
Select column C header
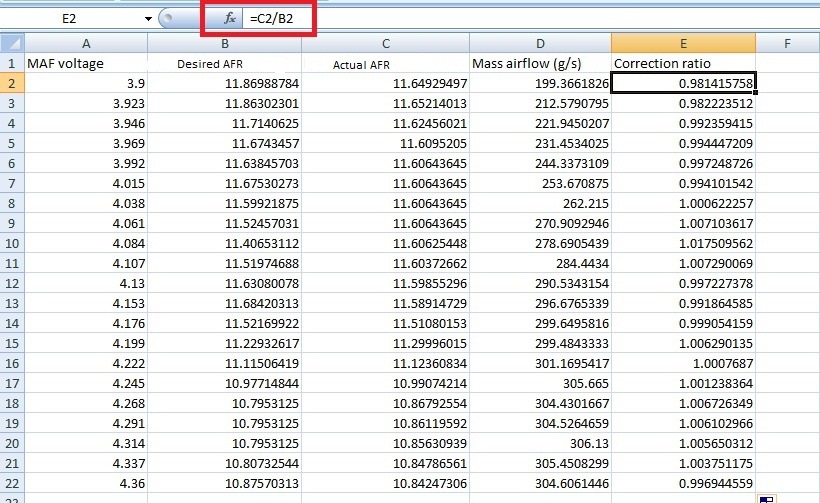pos(385,43)
